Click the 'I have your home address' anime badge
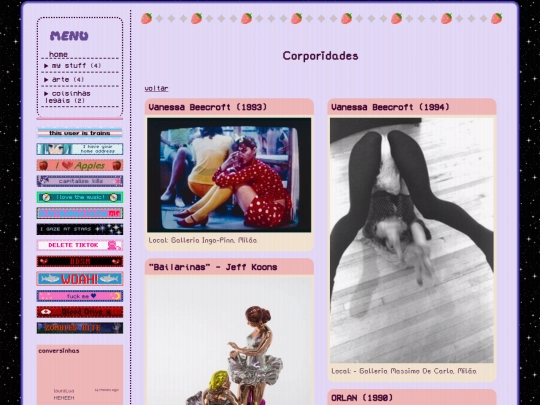Image resolution: width=540 pixels, height=405 pixels. pos(80,149)
